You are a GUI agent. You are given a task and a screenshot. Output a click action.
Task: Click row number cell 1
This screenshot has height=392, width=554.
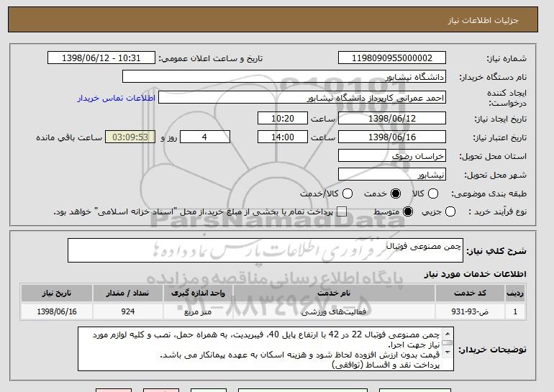click(x=515, y=311)
